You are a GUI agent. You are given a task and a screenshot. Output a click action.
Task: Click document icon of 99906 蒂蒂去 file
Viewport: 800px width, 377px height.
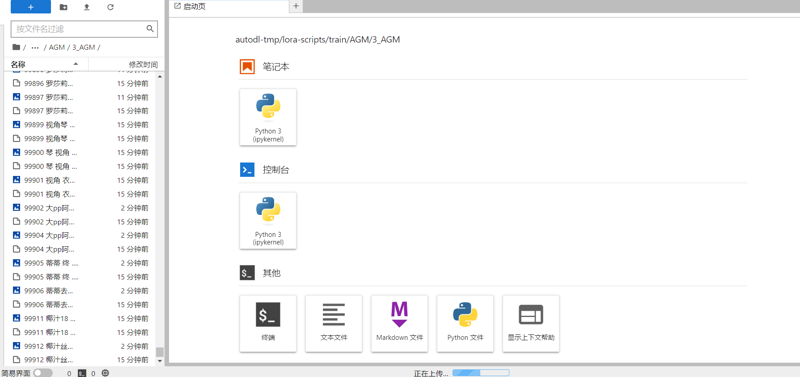16,305
